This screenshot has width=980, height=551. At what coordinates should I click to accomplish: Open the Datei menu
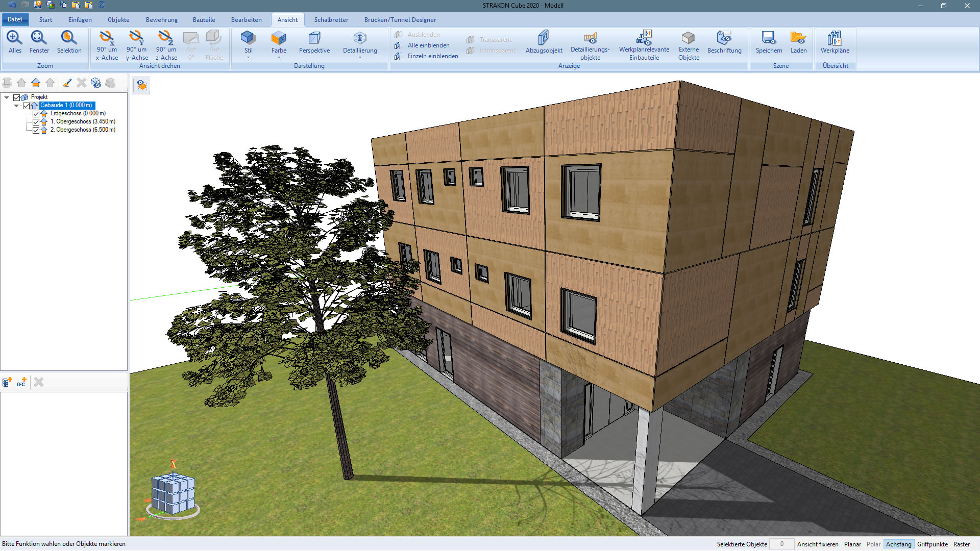[15, 19]
